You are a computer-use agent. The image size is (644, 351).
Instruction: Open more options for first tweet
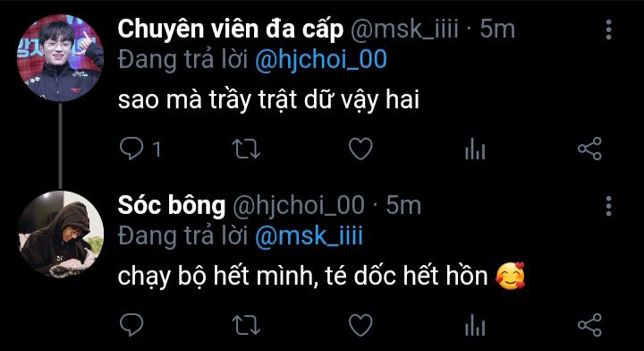[x=609, y=30]
